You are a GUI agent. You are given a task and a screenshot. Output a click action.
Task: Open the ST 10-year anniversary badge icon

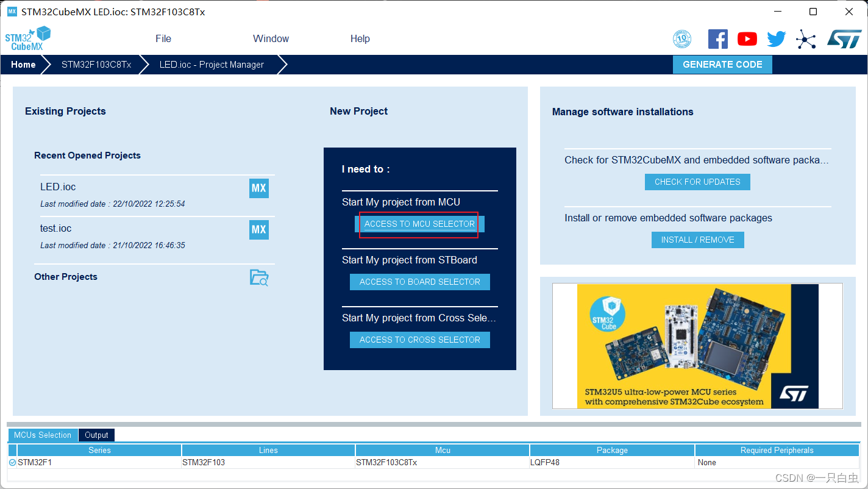click(682, 39)
